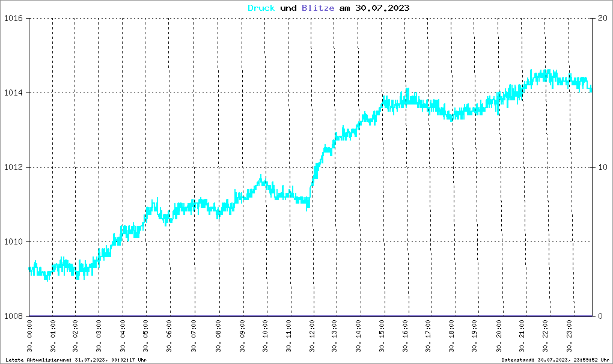Click the left axis label "1016"

pos(13,19)
